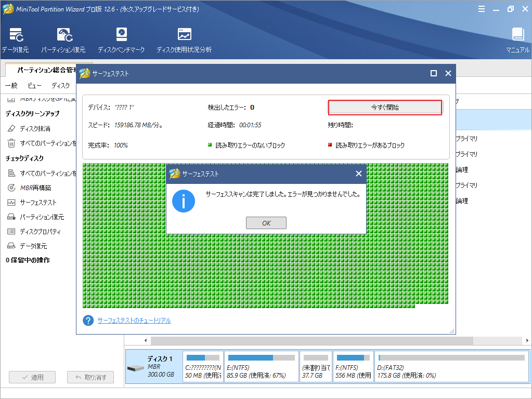
Task: Click the サーフェステスト sidebar icon
Action: [11, 203]
